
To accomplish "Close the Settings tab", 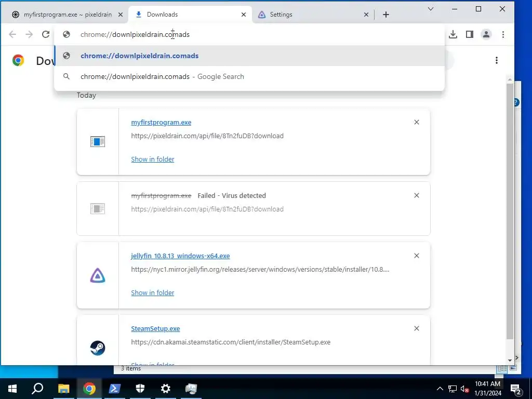I will 366,15.
